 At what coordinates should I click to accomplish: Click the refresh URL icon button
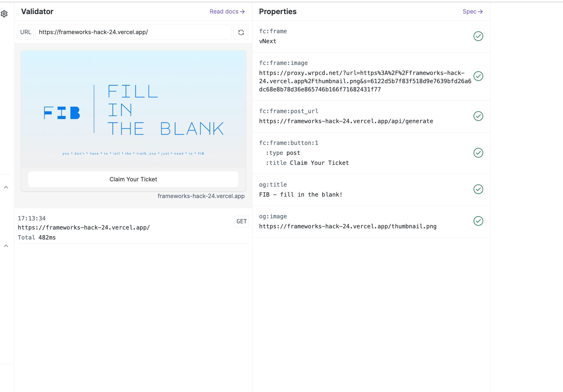tap(241, 32)
